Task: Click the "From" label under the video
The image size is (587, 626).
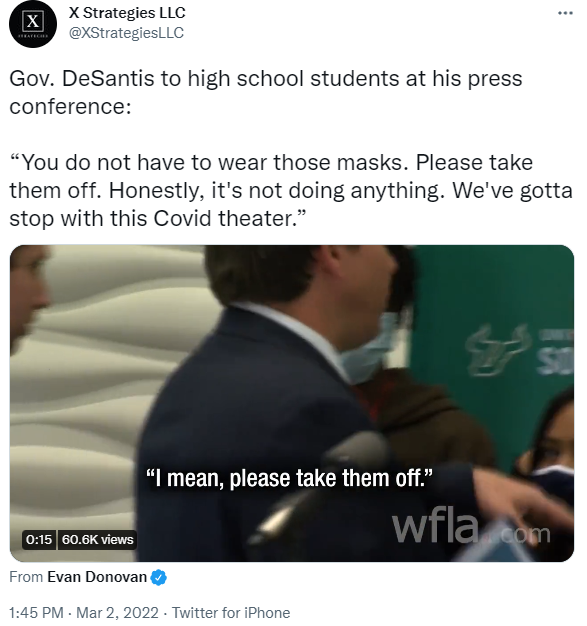Action: pyautogui.click(x=26, y=577)
